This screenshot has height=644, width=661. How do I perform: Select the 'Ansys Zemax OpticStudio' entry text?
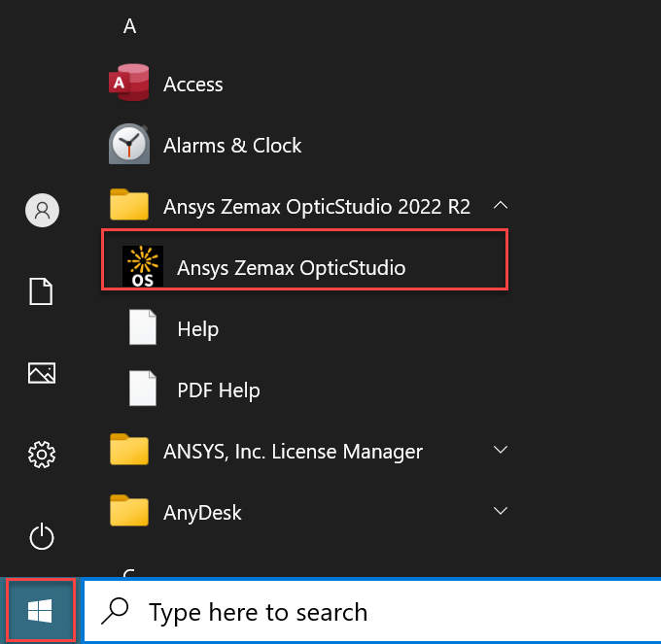(x=292, y=268)
